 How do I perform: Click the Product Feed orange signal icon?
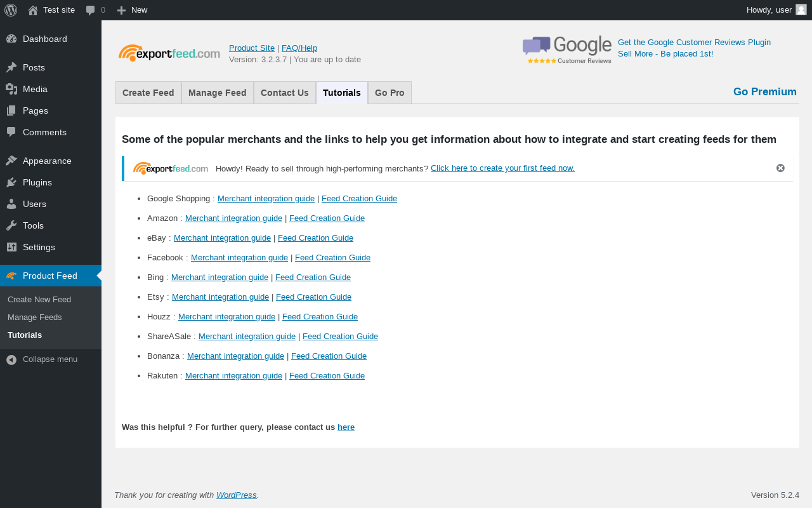(x=11, y=276)
